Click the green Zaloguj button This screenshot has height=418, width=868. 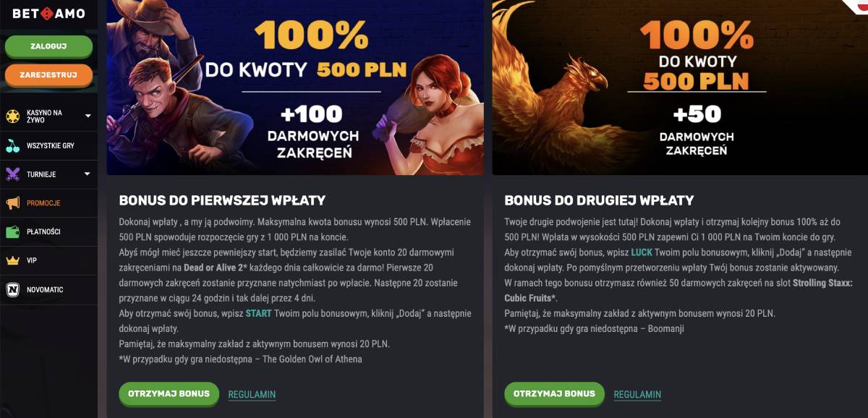(x=48, y=46)
